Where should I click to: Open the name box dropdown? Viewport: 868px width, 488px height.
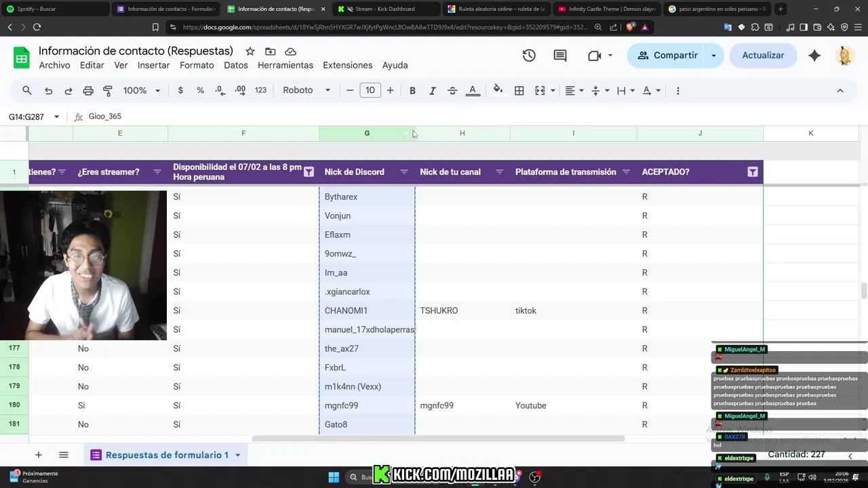(56, 117)
